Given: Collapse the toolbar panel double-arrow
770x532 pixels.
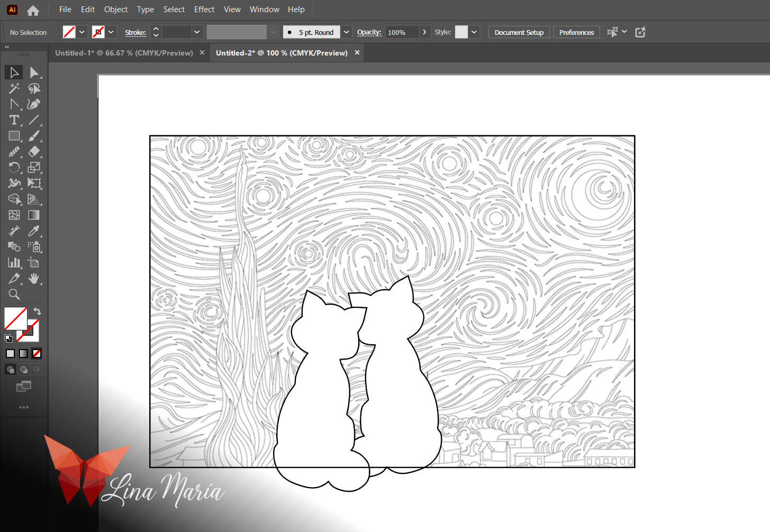Looking at the screenshot, I should 7,47.
